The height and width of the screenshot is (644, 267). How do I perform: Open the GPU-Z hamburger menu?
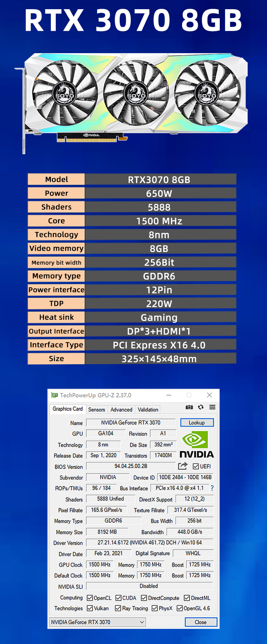pyautogui.click(x=212, y=407)
